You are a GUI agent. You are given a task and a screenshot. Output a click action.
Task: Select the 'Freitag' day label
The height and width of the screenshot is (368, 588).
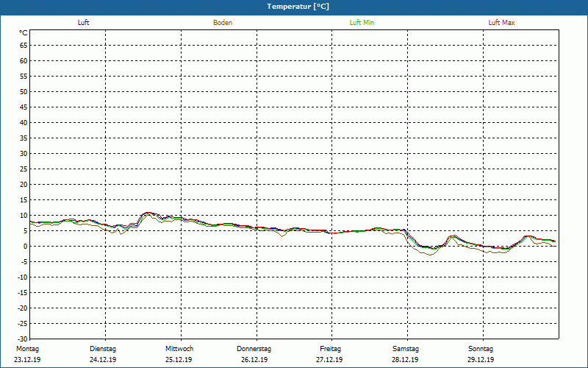pos(330,349)
